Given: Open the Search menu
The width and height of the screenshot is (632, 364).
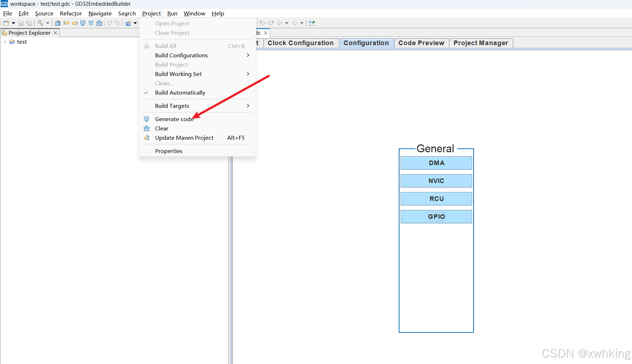Looking at the screenshot, I should click(x=127, y=14).
